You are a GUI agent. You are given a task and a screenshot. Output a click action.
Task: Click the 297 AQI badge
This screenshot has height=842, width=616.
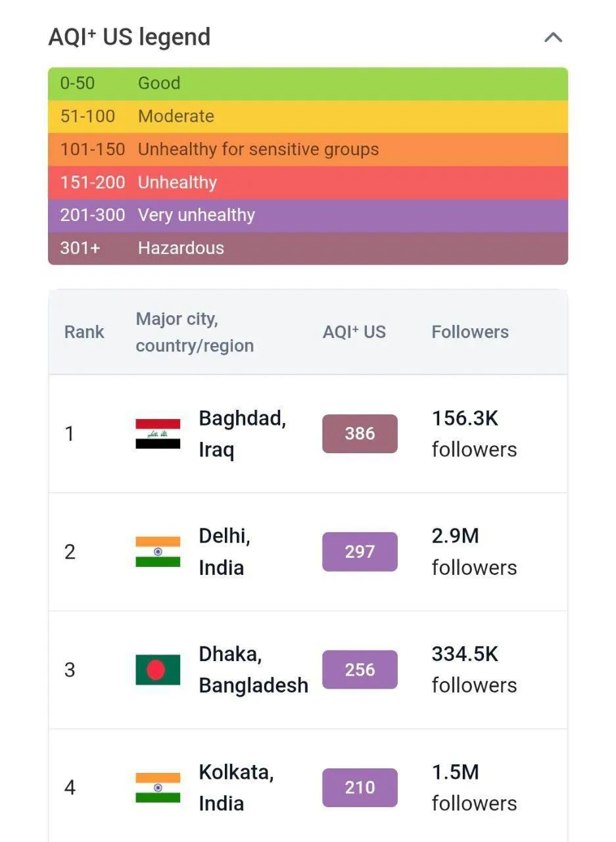(360, 552)
